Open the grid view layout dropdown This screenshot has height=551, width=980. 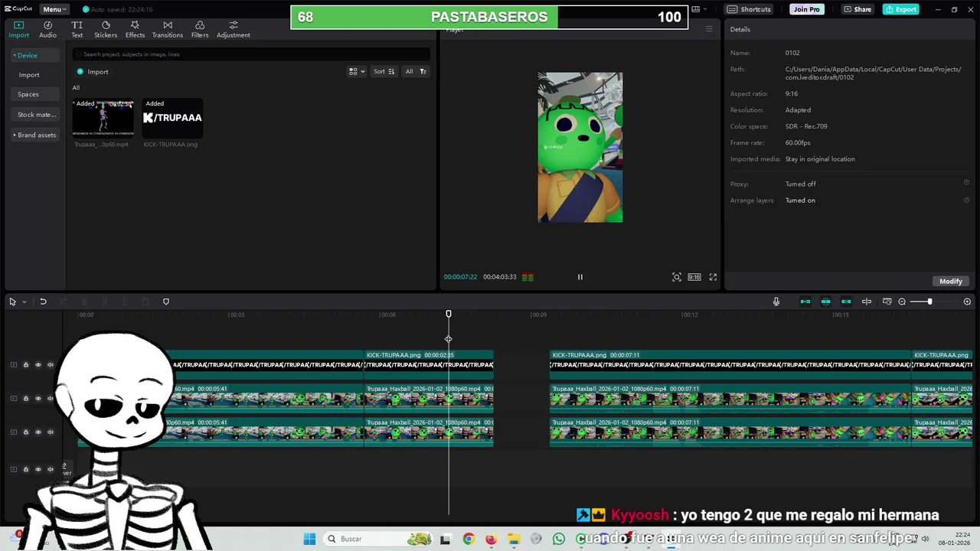[x=357, y=71]
